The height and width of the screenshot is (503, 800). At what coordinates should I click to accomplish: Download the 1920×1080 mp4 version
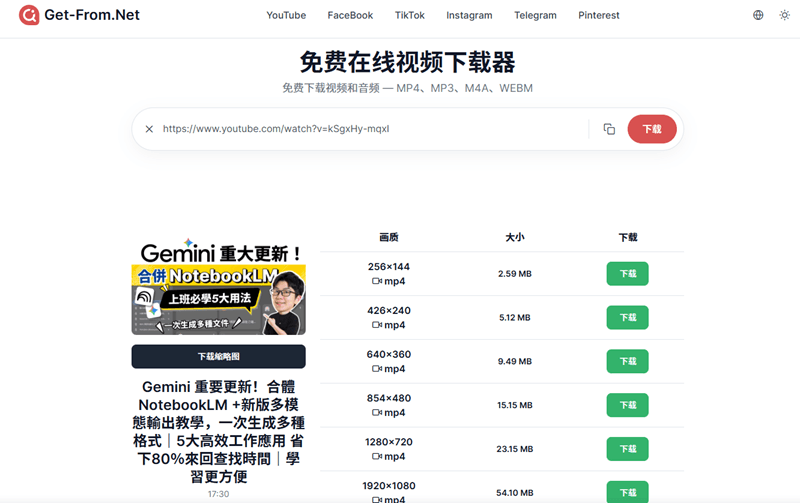(628, 492)
